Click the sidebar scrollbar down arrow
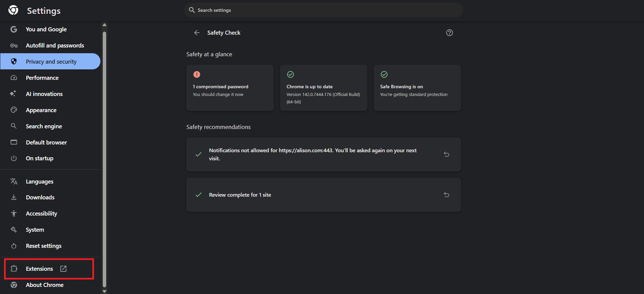Screen dimensions: 644x294 click(x=104, y=291)
